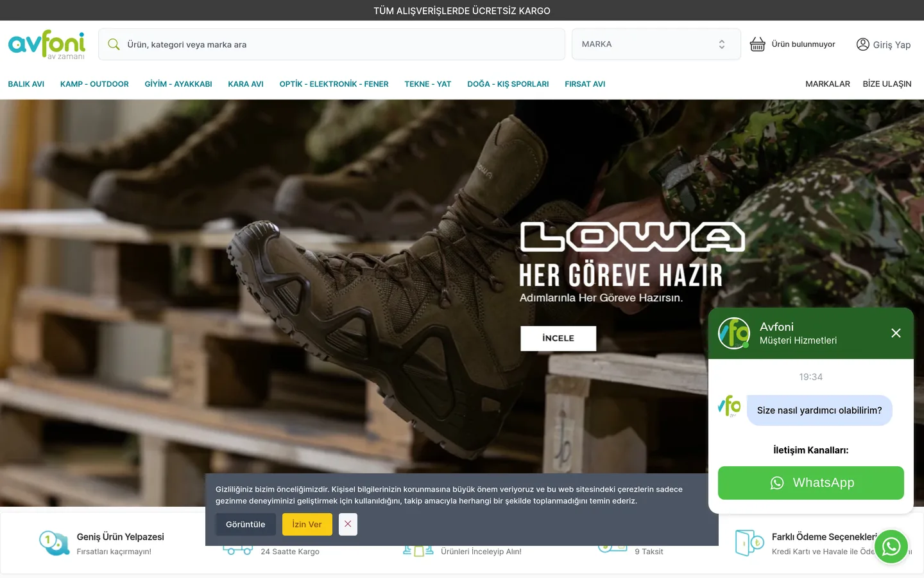Close the Avfoni chat widget
The width and height of the screenshot is (924, 578).
click(896, 333)
